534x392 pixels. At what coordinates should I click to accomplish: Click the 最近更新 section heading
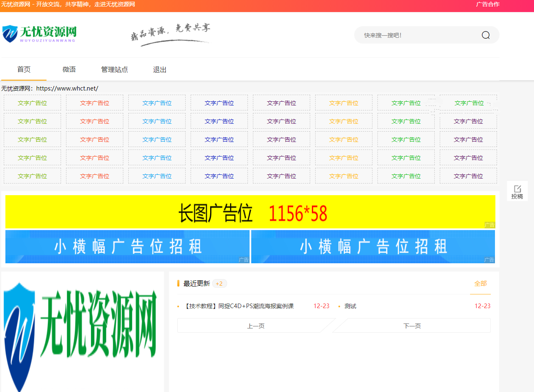(196, 284)
